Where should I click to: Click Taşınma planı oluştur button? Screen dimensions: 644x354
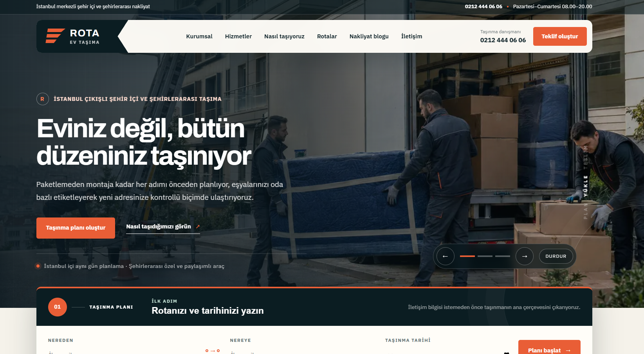76,228
